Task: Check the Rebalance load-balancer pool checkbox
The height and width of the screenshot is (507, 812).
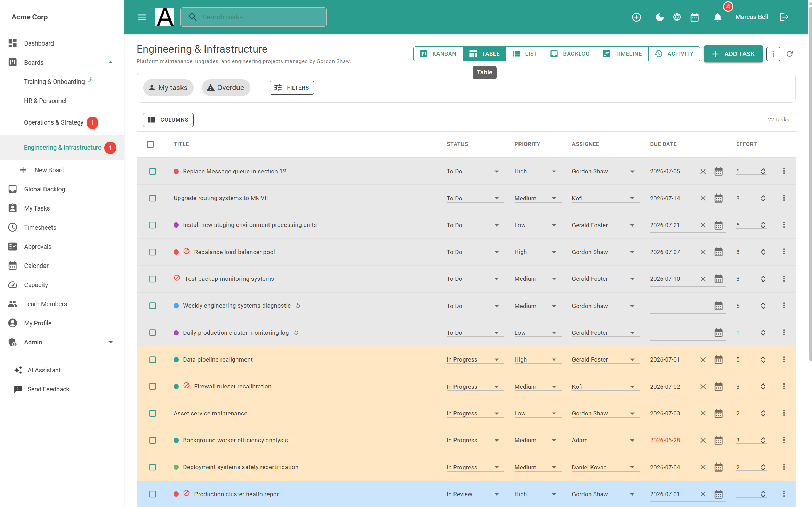Action: [152, 252]
